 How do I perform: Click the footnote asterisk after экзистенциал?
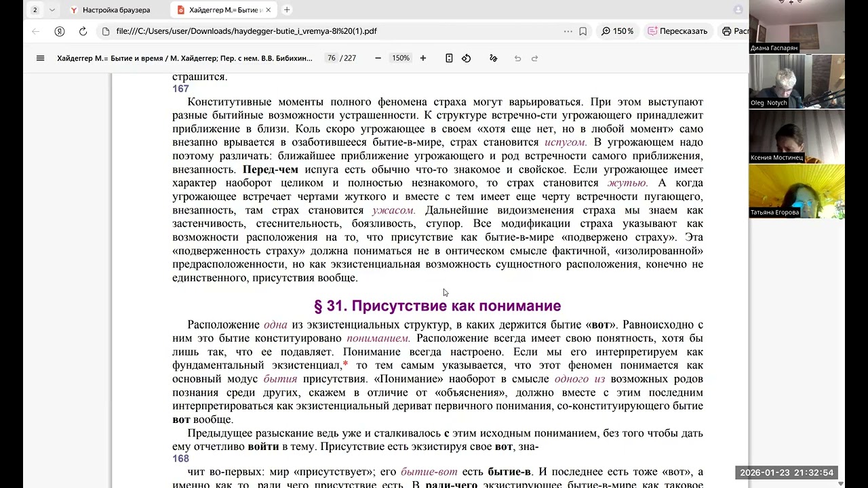(x=345, y=364)
